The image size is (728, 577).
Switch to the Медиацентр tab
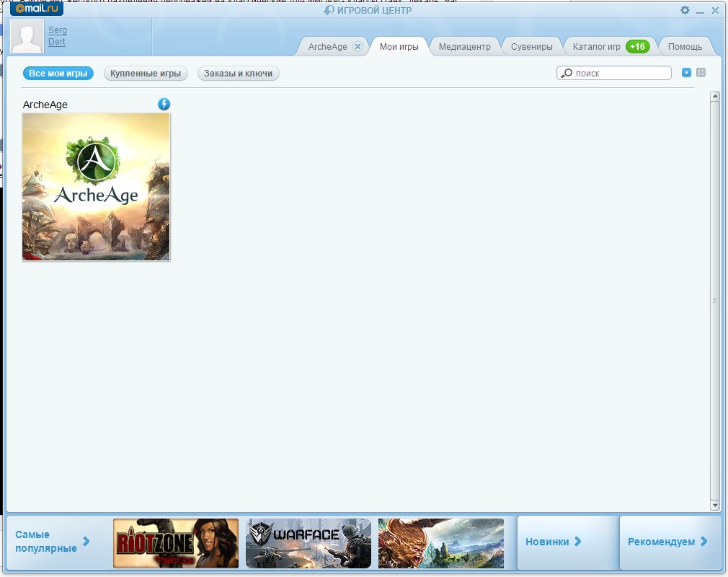465,46
